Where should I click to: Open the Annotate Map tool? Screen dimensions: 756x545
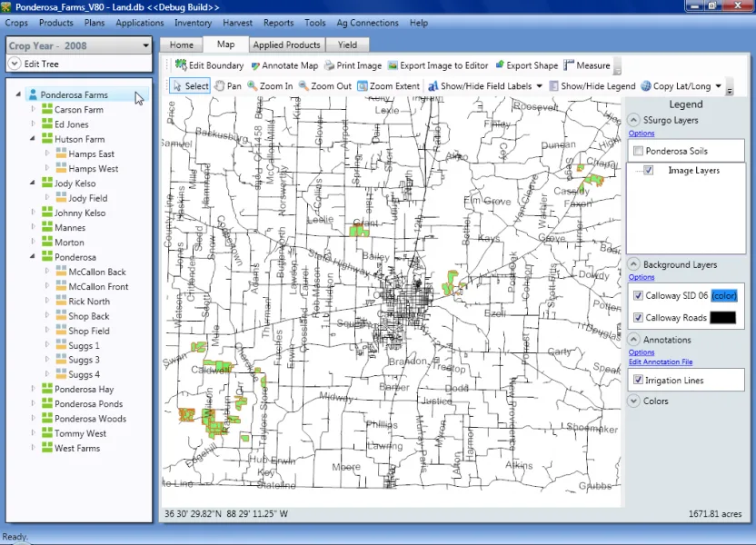tap(284, 65)
